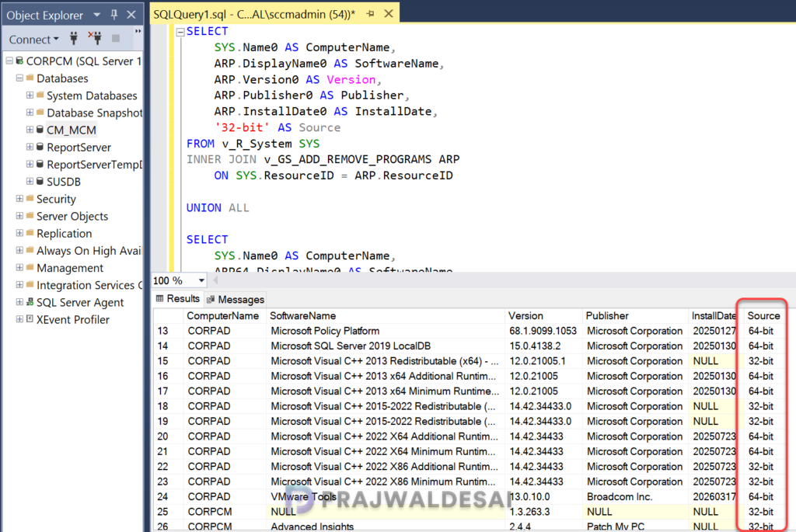
Task: Select row 13 header in results grid
Action: [168, 331]
